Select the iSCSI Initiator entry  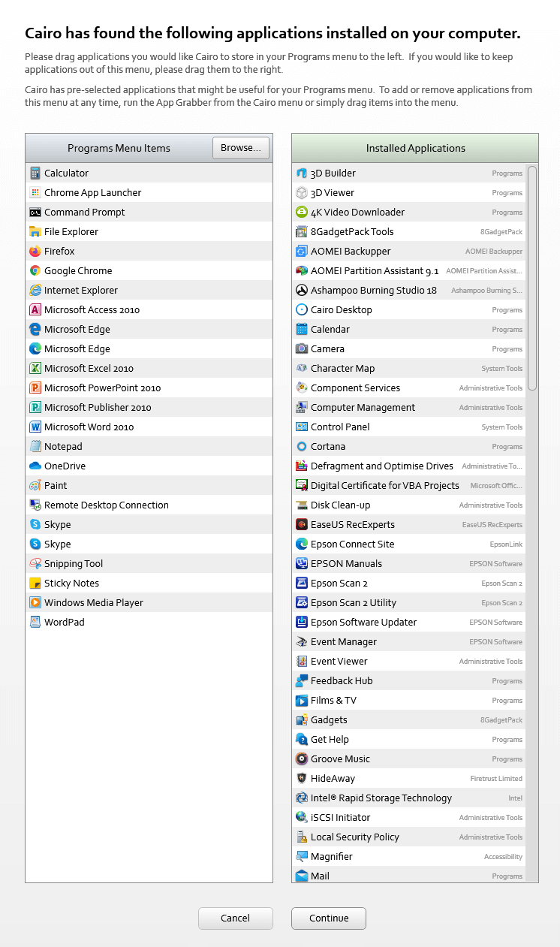tap(409, 818)
